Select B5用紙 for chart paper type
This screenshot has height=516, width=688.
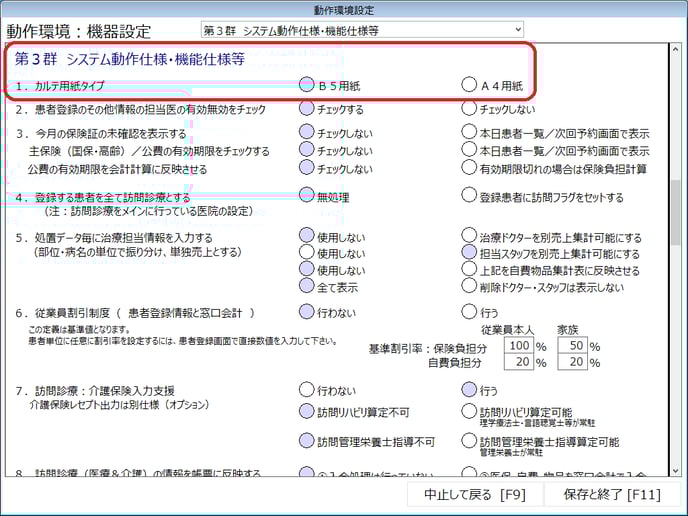(x=307, y=85)
